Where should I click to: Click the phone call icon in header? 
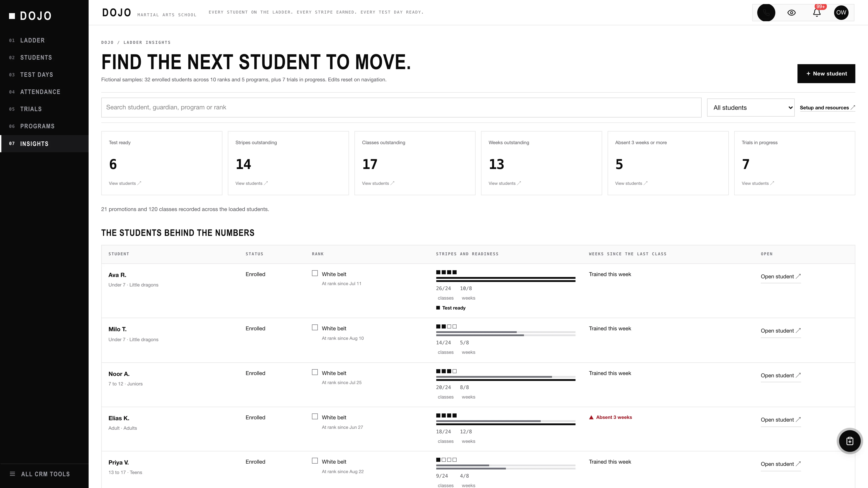766,12
